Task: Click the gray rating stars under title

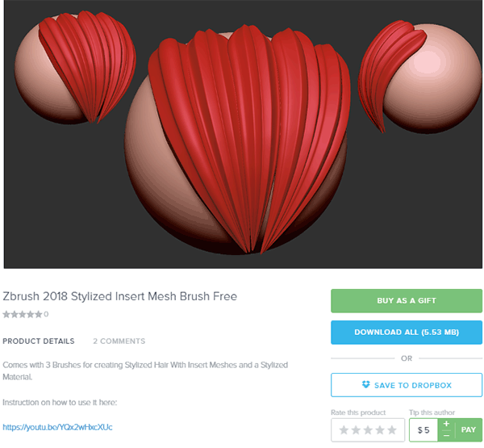Action: tap(23, 315)
